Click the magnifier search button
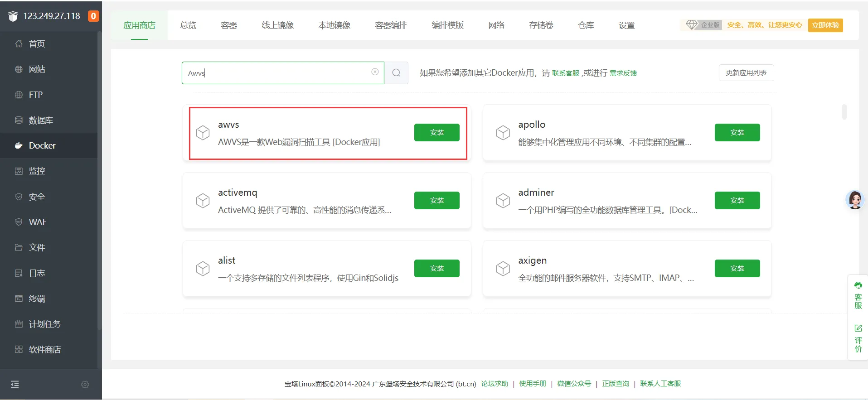The width and height of the screenshot is (868, 400). pyautogui.click(x=396, y=73)
